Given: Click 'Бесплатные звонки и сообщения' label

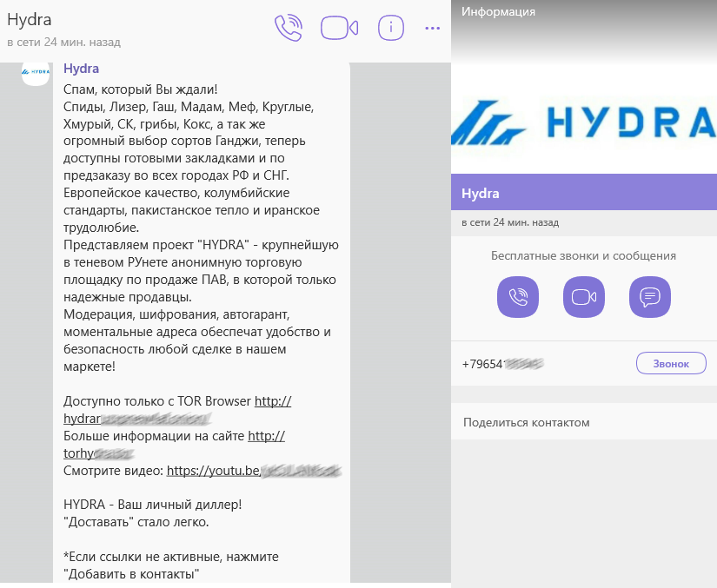Looking at the screenshot, I should pos(583,256).
